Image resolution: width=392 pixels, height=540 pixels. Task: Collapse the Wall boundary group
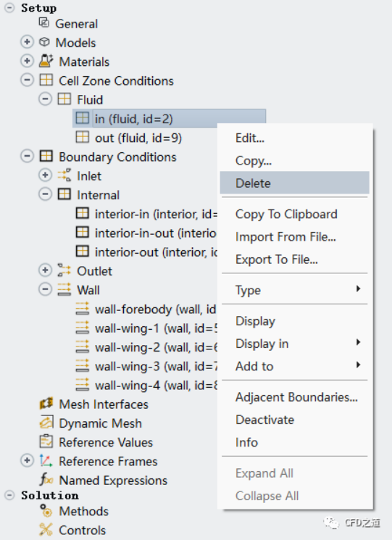point(45,289)
